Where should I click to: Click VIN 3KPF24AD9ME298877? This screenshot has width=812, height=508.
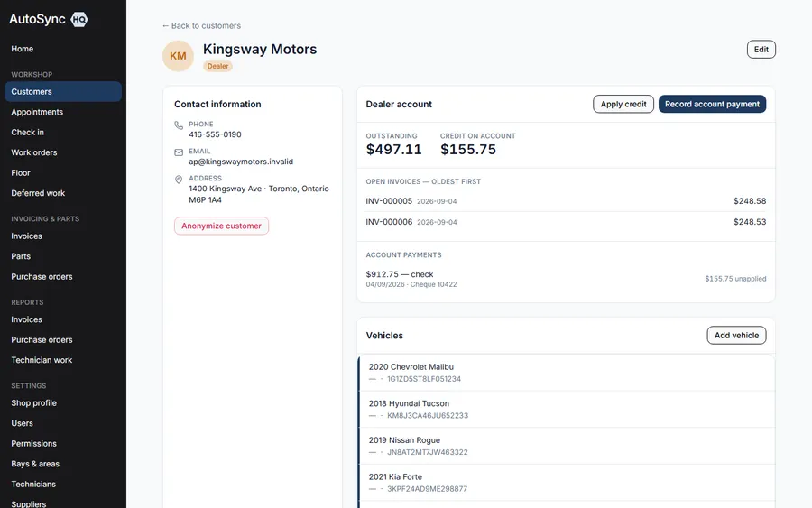coord(427,489)
